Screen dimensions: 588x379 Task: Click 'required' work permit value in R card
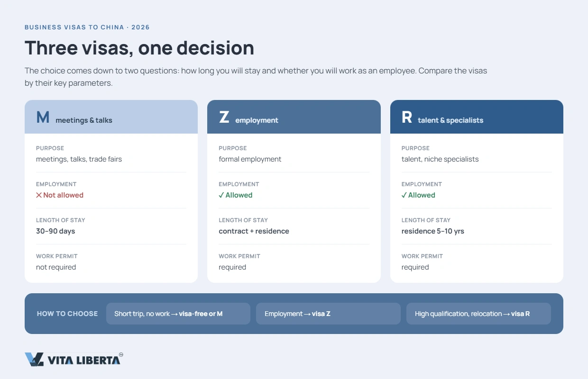click(415, 267)
